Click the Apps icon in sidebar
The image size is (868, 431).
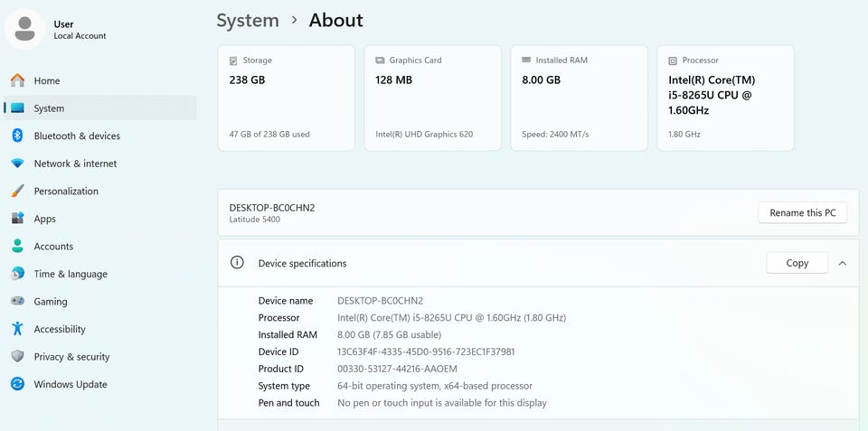[17, 219]
